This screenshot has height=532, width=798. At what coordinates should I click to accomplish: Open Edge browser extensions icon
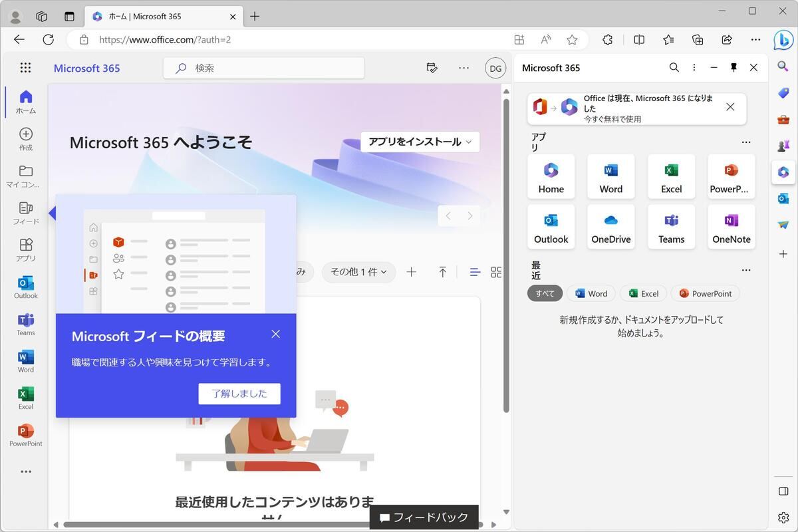[x=607, y=40]
